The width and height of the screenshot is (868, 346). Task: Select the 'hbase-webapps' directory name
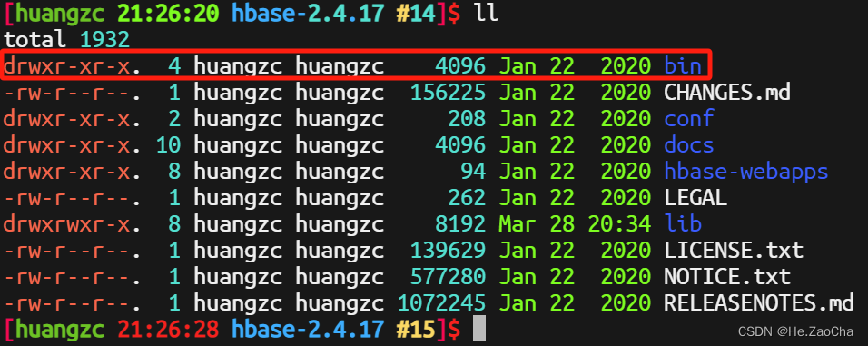(x=745, y=172)
